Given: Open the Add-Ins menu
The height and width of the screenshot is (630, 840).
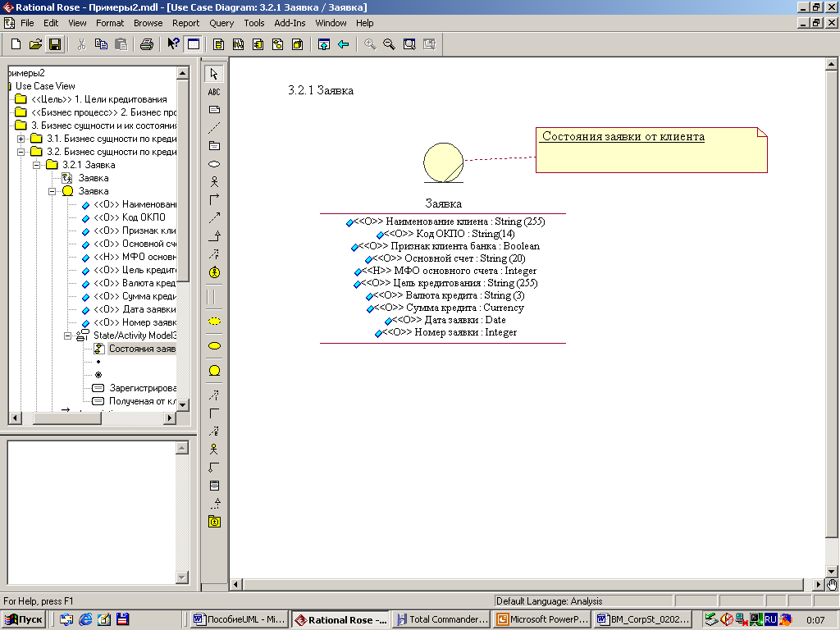Looking at the screenshot, I should [290, 23].
